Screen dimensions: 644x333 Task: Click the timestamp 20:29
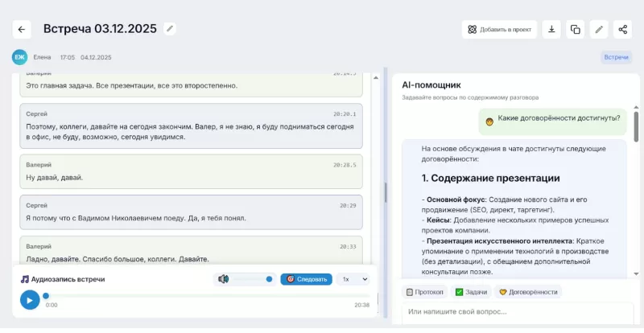click(348, 206)
